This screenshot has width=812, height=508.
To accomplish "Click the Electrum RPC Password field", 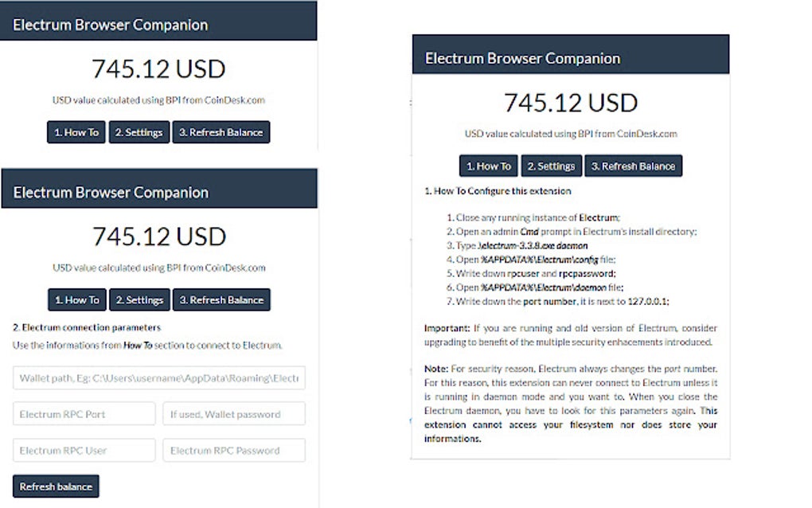I will (x=234, y=450).
